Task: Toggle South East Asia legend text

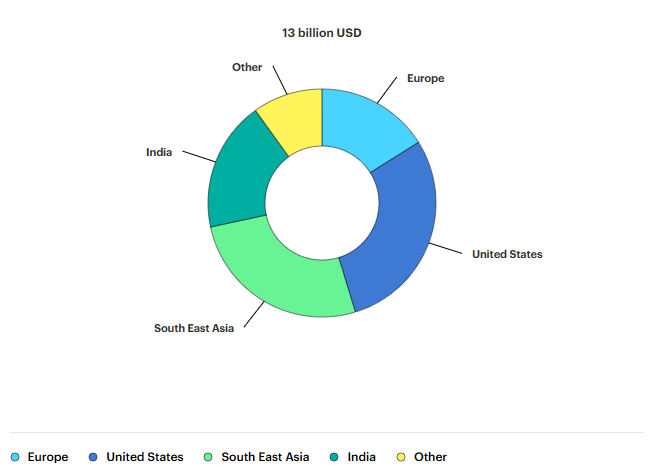Action: click(x=265, y=457)
